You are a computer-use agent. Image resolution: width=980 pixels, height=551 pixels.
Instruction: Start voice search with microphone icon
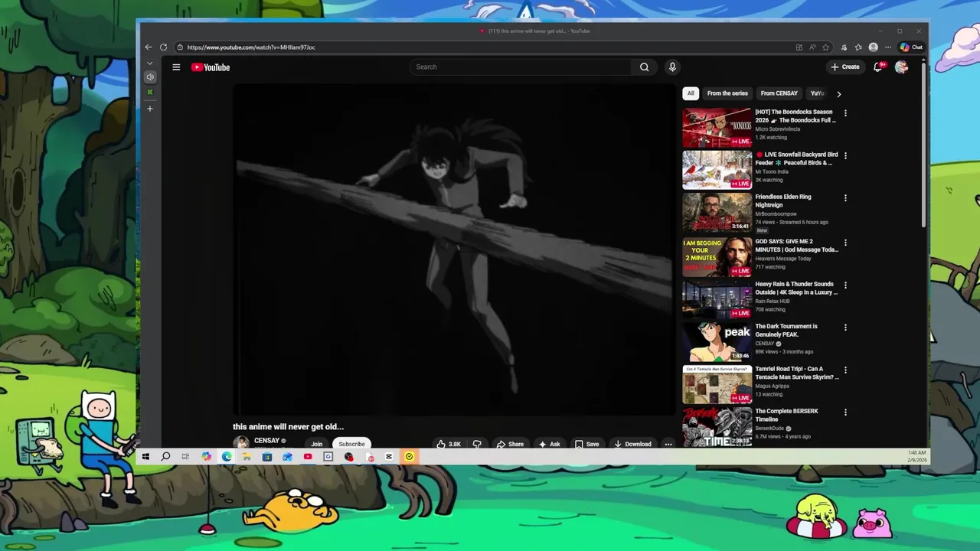point(672,67)
